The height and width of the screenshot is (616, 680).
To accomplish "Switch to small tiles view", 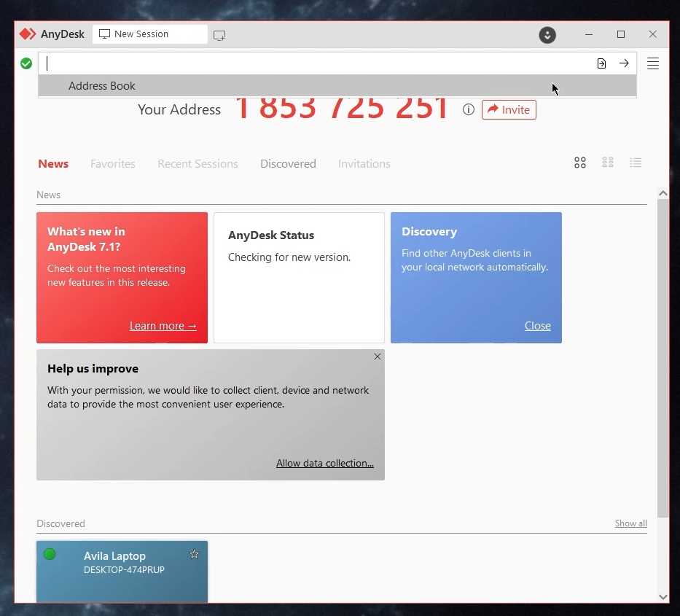I will click(x=608, y=163).
